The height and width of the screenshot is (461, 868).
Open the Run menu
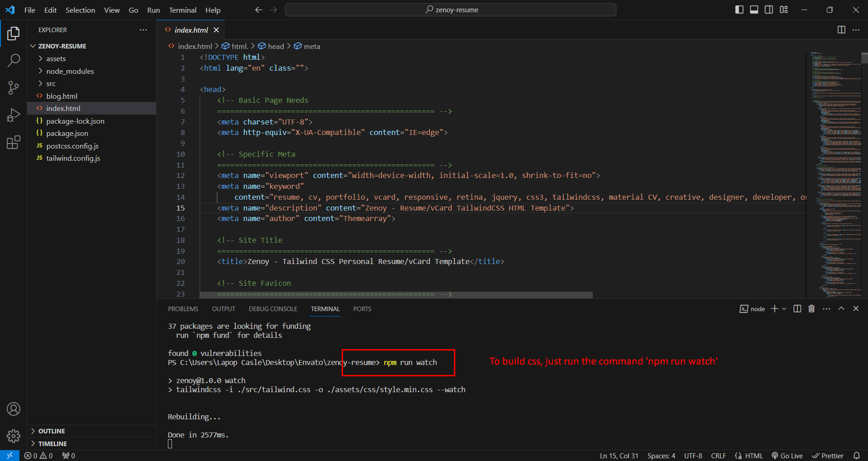point(153,10)
